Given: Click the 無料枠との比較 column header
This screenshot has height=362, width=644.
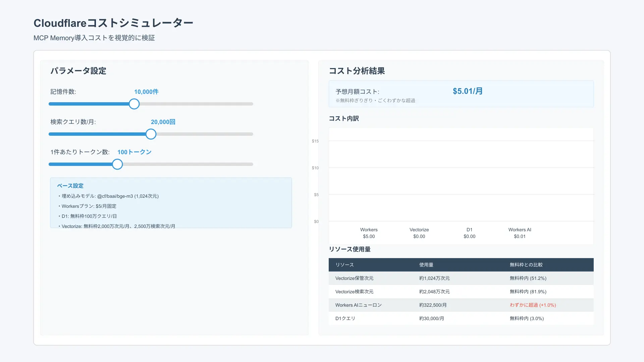Looking at the screenshot, I should coord(526,265).
